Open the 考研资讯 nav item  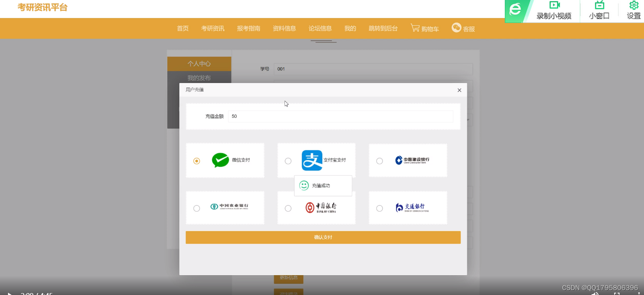(x=213, y=28)
